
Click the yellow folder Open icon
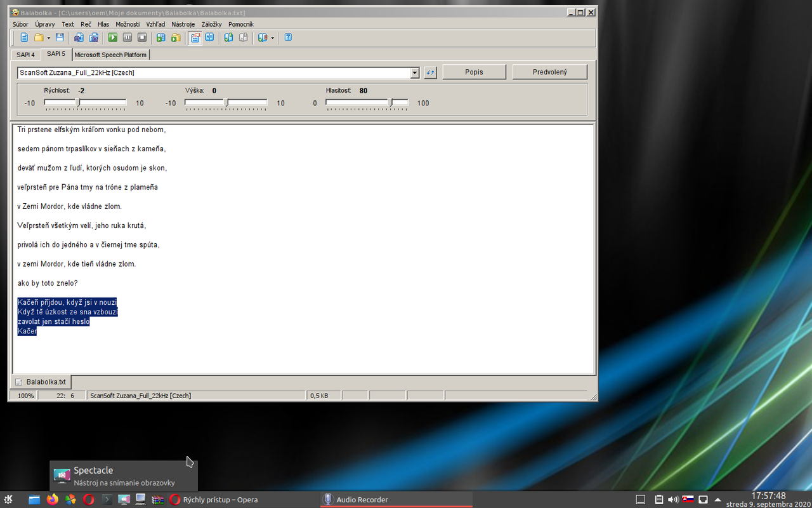coord(39,37)
